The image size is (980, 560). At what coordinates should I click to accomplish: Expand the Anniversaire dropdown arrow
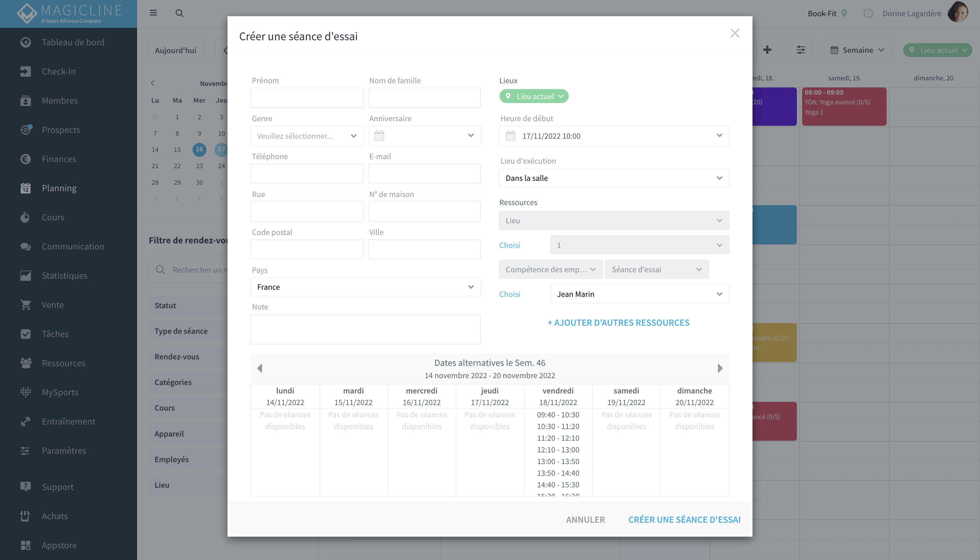[x=471, y=135]
